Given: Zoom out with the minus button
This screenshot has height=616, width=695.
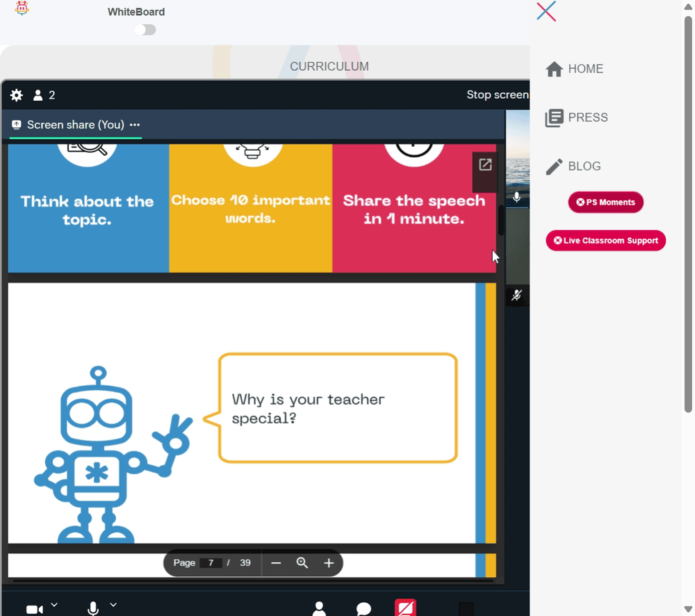Looking at the screenshot, I should pos(276,563).
